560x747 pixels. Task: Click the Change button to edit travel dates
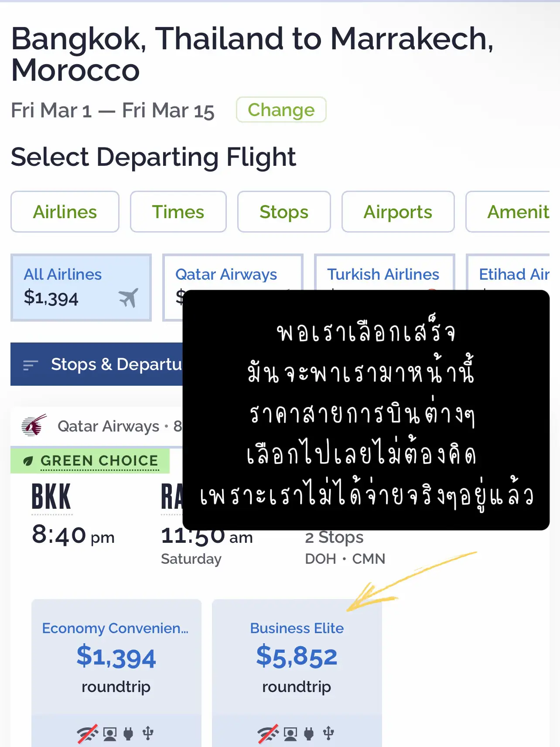(280, 110)
